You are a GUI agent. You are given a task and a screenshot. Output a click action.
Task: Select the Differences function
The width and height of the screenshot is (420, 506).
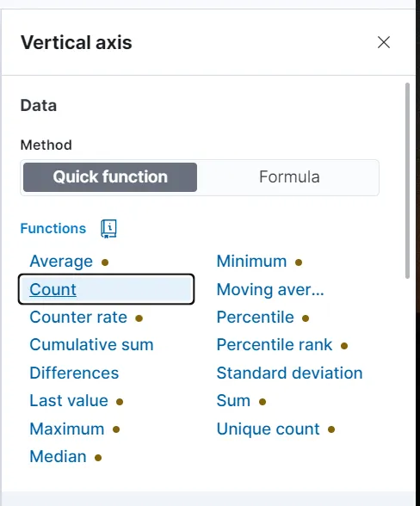(x=74, y=373)
